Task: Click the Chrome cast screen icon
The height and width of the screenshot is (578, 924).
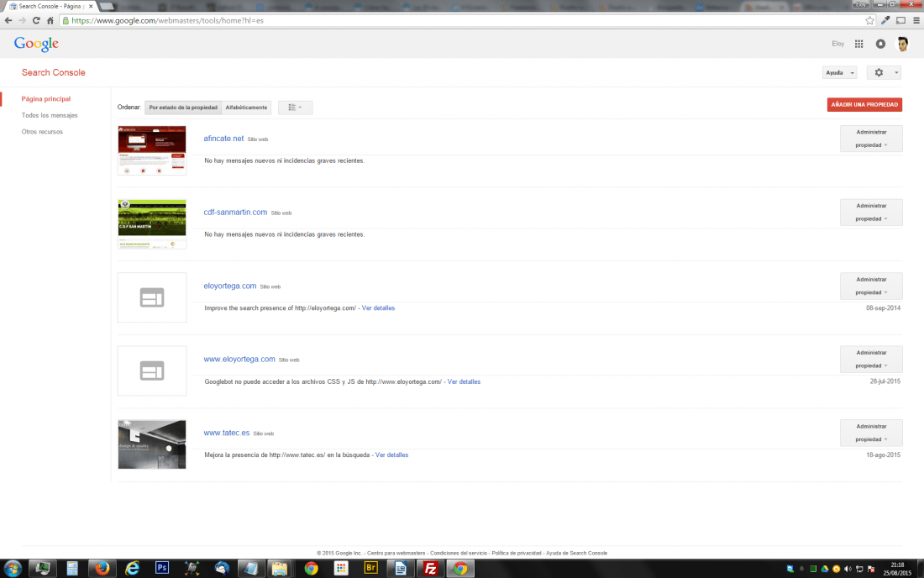Action: tap(901, 20)
